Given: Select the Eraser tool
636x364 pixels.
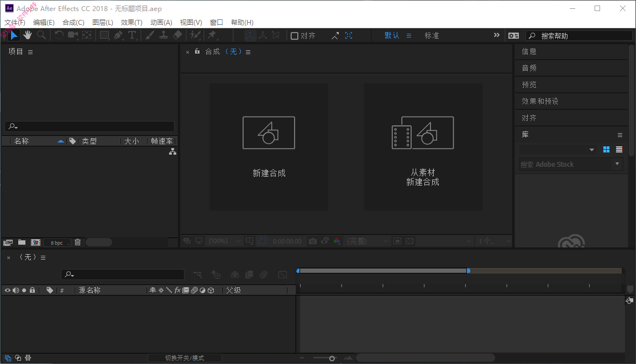Looking at the screenshot, I should coord(177,35).
